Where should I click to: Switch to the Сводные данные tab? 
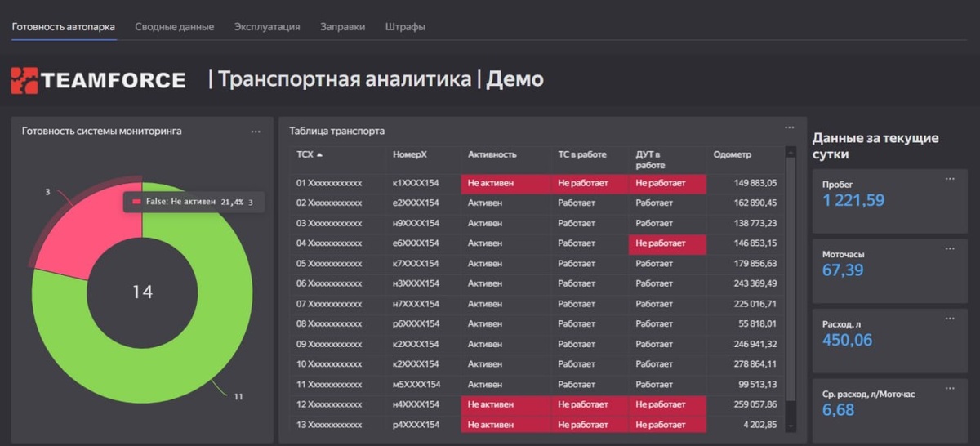coord(175,26)
